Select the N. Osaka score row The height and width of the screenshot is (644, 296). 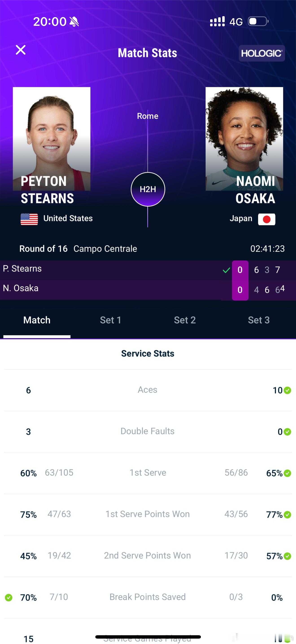148,290
